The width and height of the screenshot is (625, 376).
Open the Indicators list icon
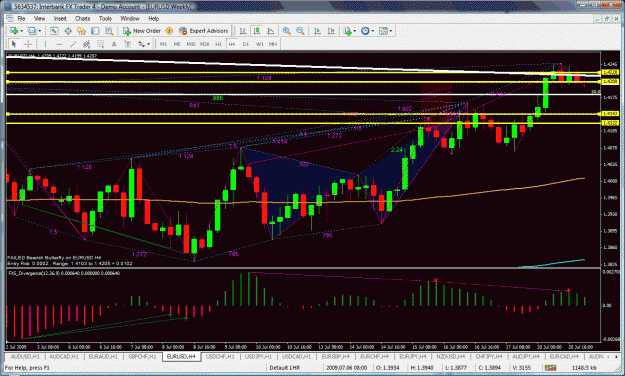click(x=348, y=31)
